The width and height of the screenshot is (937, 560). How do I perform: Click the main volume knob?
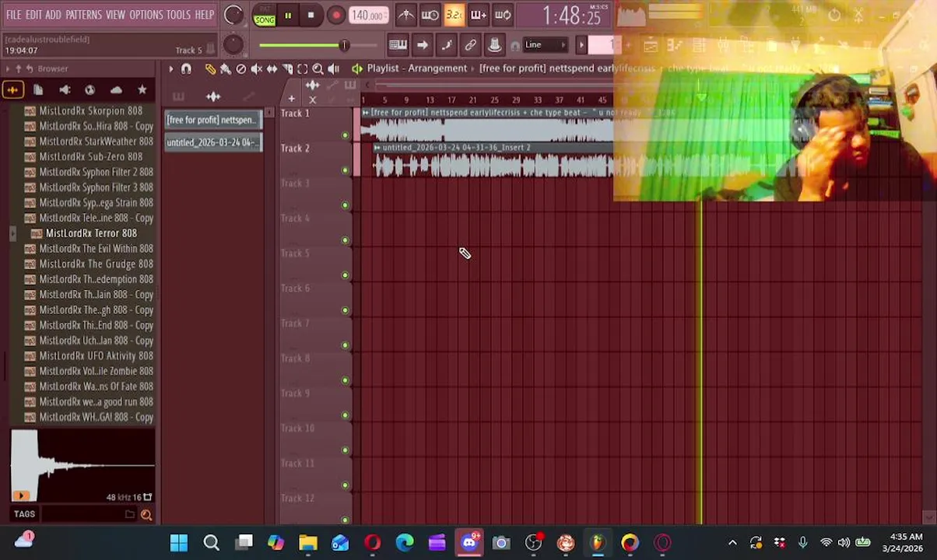coord(233,15)
